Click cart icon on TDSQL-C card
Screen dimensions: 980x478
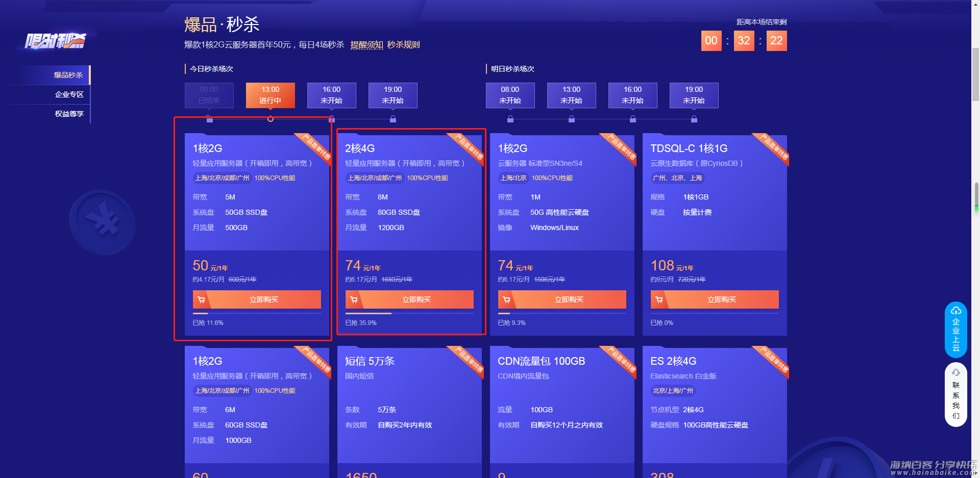659,299
